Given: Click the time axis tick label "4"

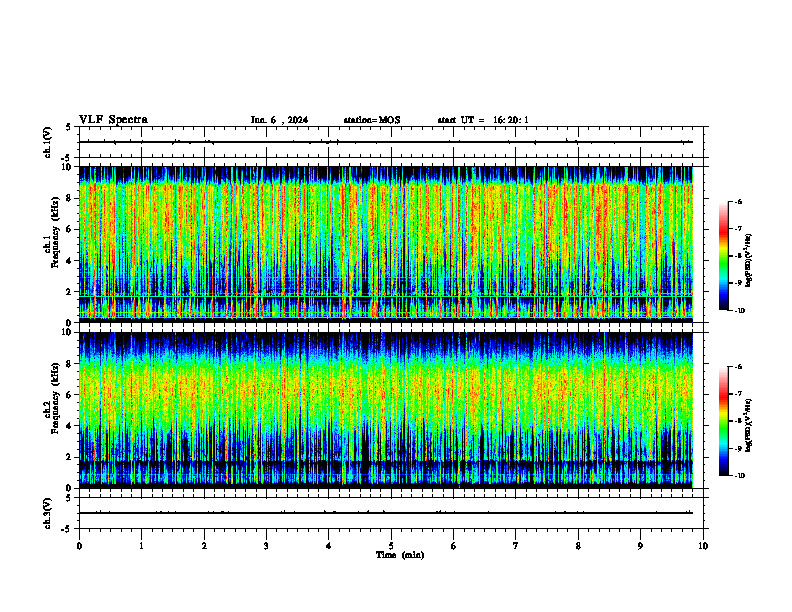Looking at the screenshot, I should pyautogui.click(x=329, y=546).
